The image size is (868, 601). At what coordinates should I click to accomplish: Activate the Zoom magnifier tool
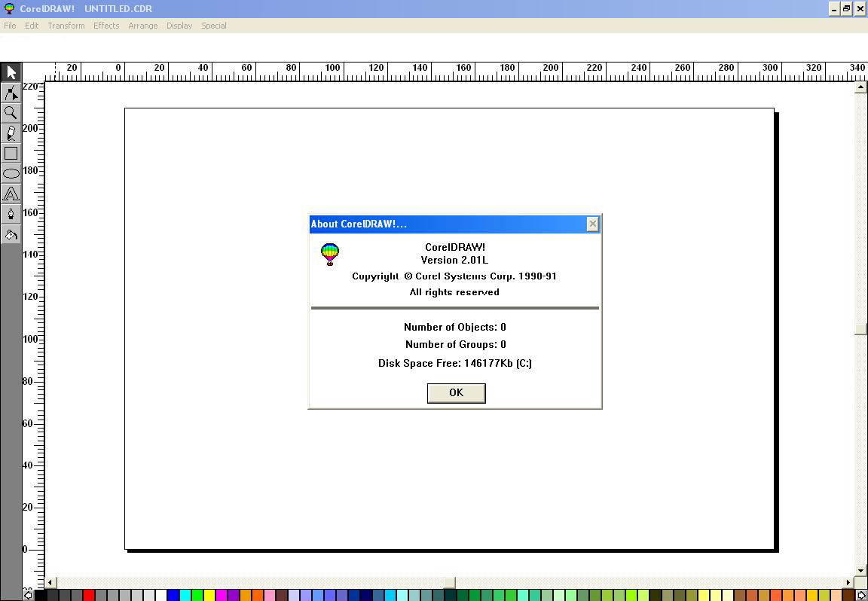tap(11, 113)
